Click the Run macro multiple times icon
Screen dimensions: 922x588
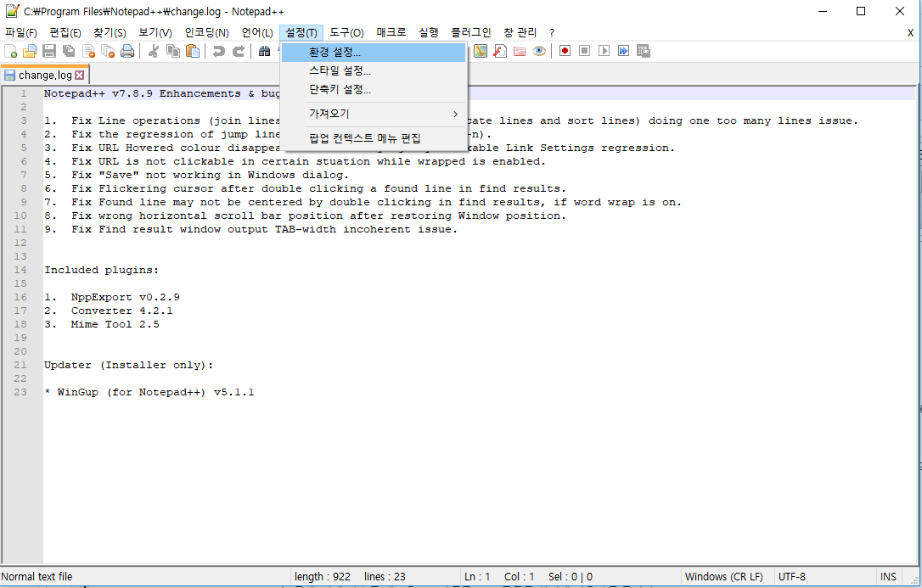tap(624, 51)
